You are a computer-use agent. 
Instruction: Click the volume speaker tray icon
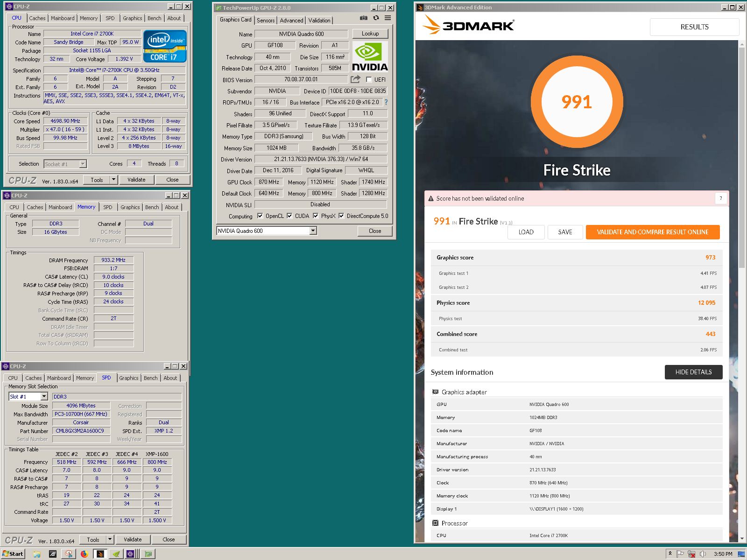(703, 554)
